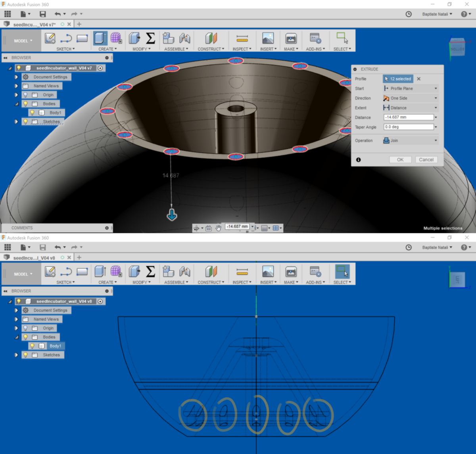This screenshot has height=454, width=476.
Task: Toggle Origin lightbulb visibility in v7 browser
Action: click(x=25, y=95)
